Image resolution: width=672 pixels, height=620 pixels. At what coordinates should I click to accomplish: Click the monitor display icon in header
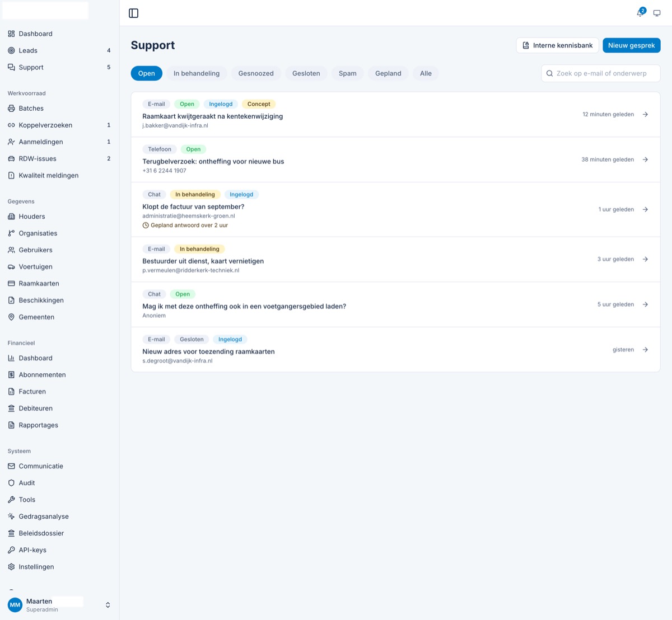[x=657, y=13]
